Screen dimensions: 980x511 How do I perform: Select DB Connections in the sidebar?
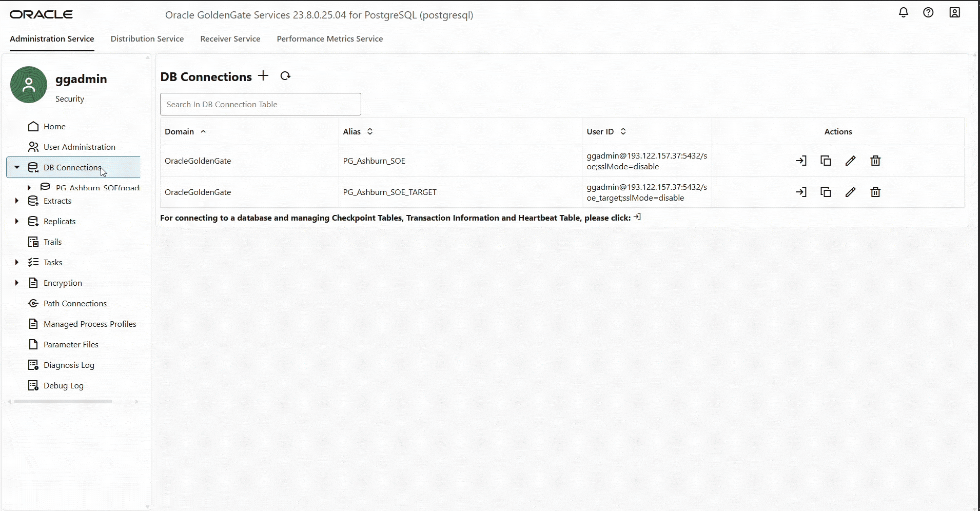tap(72, 167)
